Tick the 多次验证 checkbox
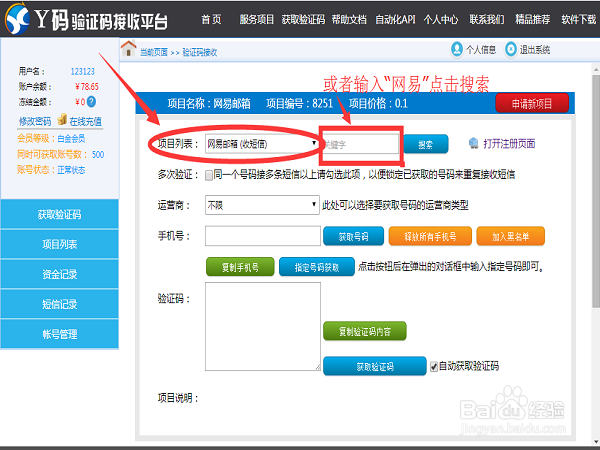 (x=209, y=175)
